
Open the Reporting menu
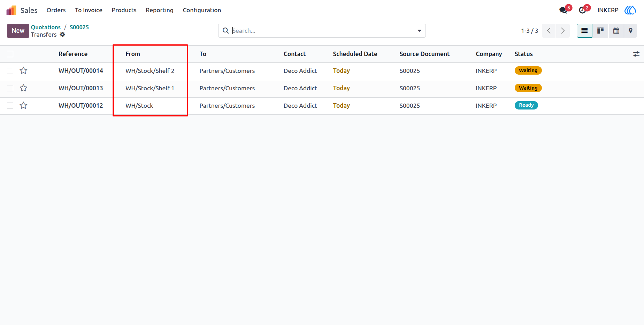point(160,10)
